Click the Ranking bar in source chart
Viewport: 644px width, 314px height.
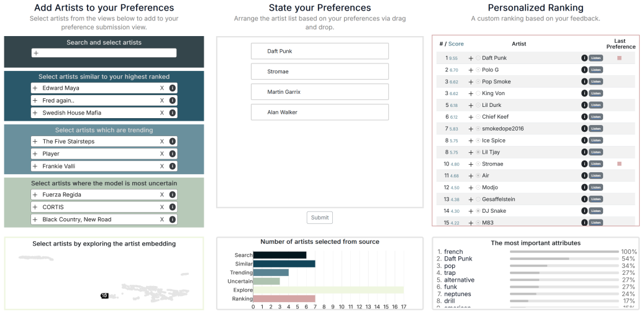pos(284,299)
